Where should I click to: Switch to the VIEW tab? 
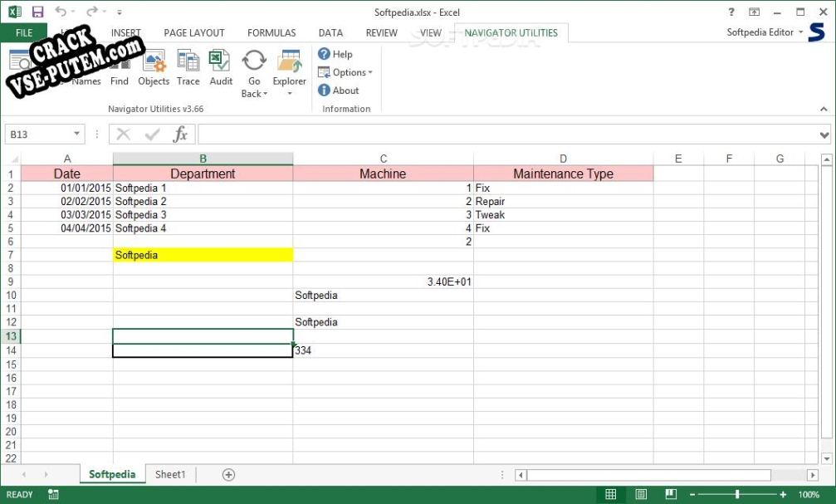430,32
